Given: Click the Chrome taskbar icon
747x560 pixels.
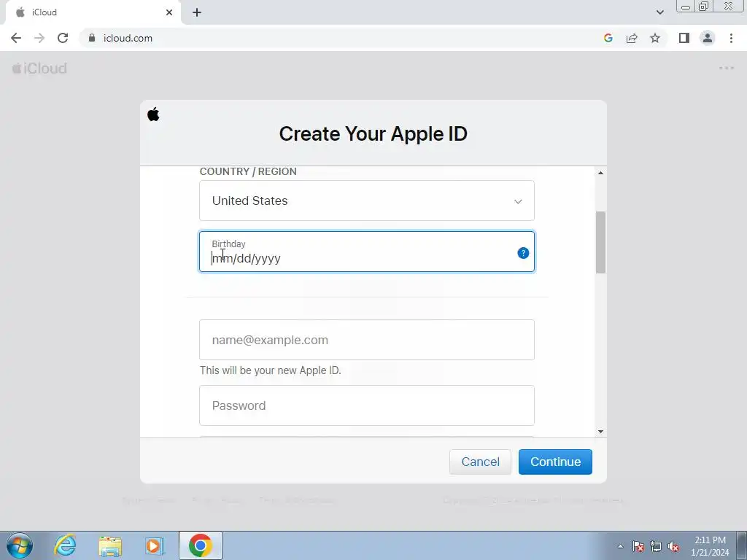Looking at the screenshot, I should (200, 545).
